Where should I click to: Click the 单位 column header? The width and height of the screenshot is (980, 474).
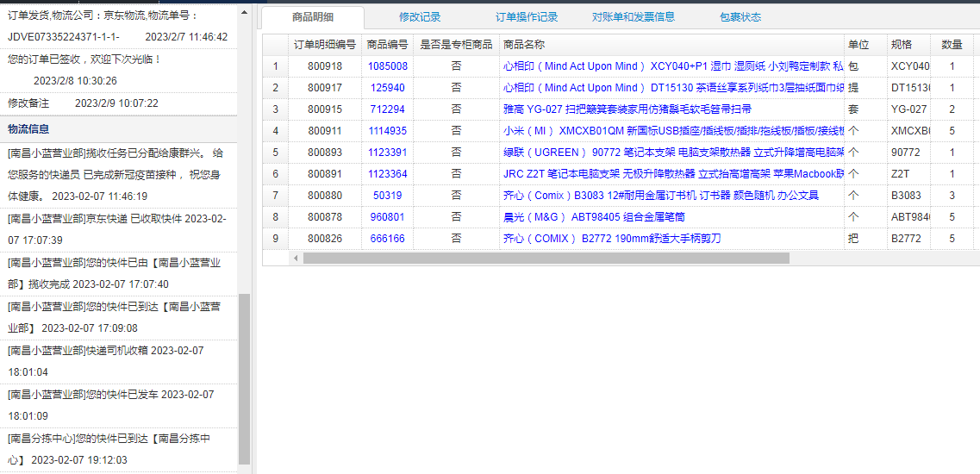pyautogui.click(x=865, y=45)
